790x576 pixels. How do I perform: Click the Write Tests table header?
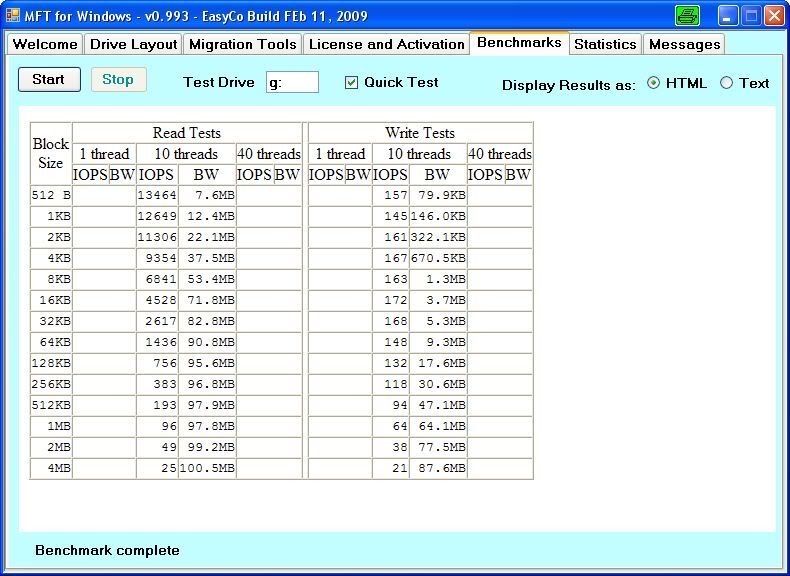(x=420, y=133)
